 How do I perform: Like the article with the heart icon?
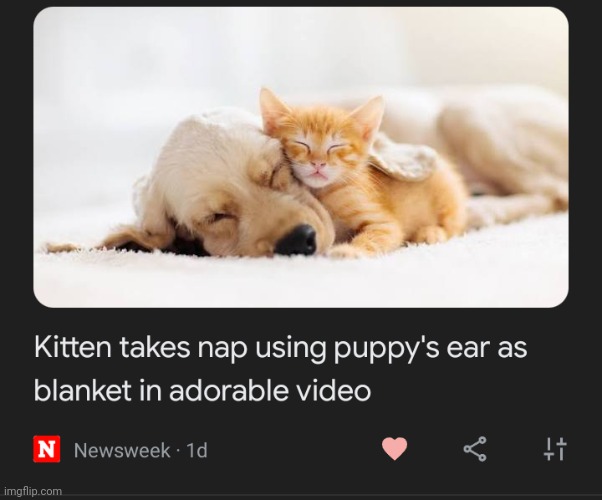click(x=394, y=449)
